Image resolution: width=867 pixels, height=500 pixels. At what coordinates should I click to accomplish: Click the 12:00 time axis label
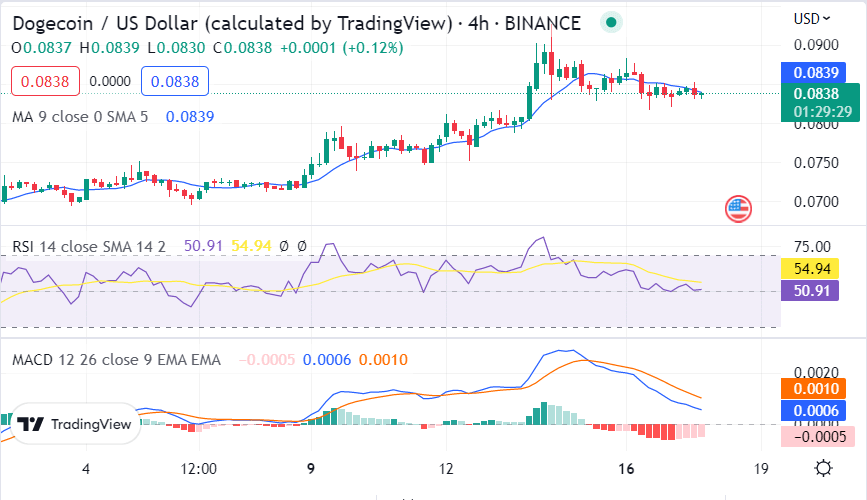click(x=199, y=469)
